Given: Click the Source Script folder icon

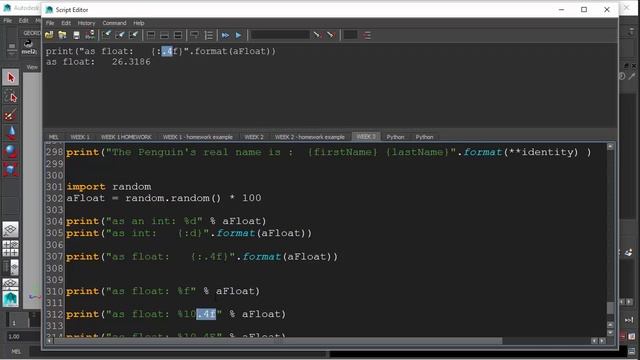Looking at the screenshot, I should (62, 35).
